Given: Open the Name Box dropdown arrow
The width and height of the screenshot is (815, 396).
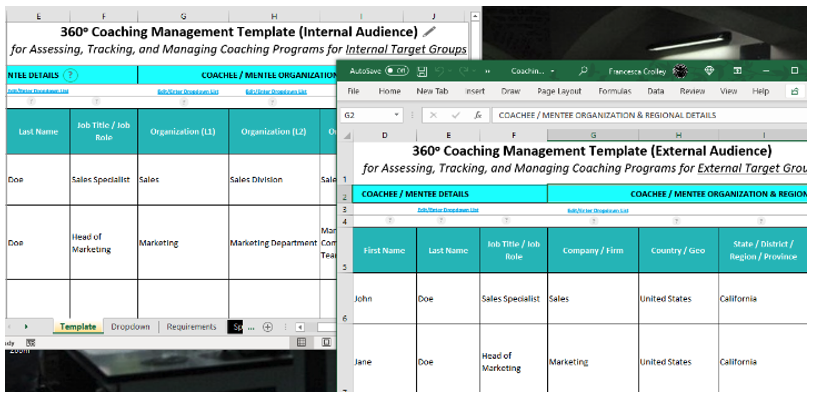Looking at the screenshot, I should click(397, 115).
